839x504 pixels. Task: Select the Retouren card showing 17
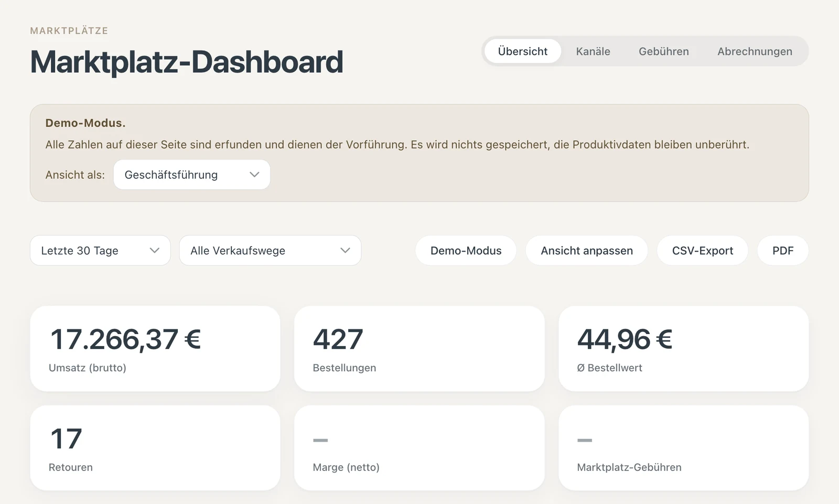click(155, 448)
